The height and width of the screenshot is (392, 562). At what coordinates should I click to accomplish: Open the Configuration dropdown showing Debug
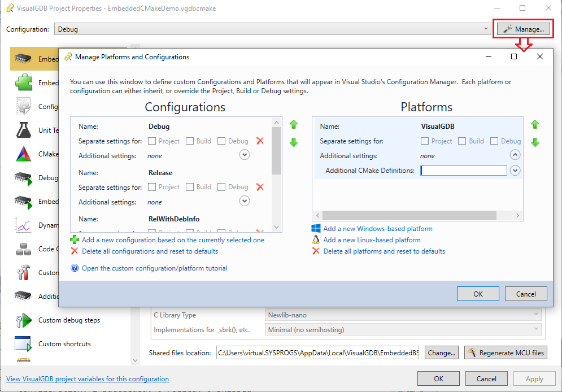[x=273, y=29]
